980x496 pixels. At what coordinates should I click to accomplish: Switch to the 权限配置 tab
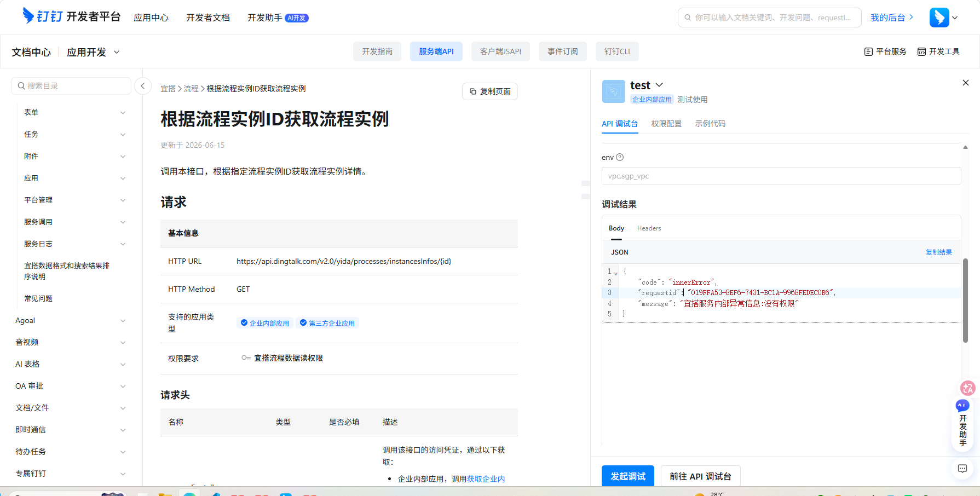point(666,124)
